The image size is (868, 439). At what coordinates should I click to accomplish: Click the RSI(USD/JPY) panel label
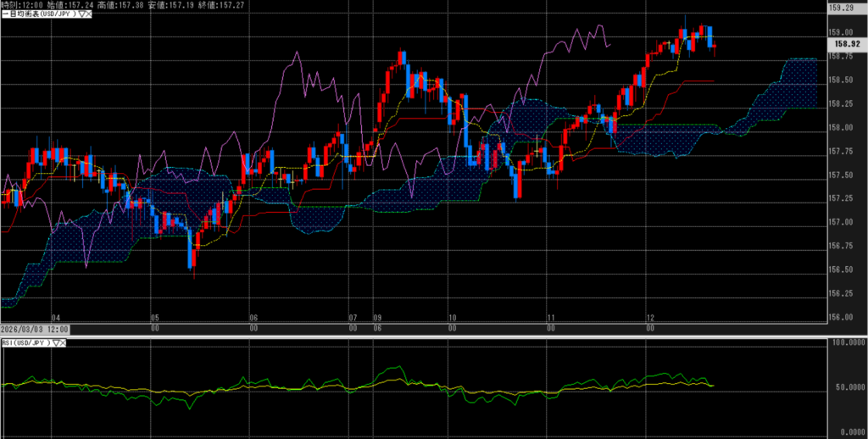(25, 342)
